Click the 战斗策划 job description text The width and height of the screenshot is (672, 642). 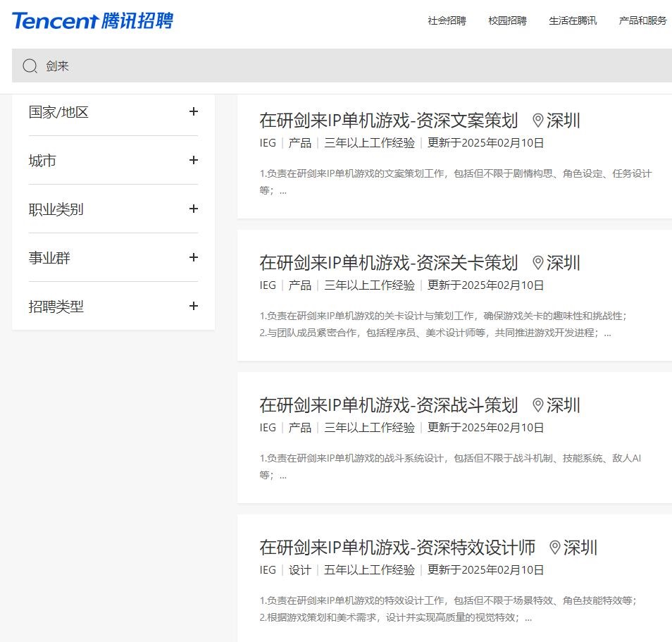point(450,467)
